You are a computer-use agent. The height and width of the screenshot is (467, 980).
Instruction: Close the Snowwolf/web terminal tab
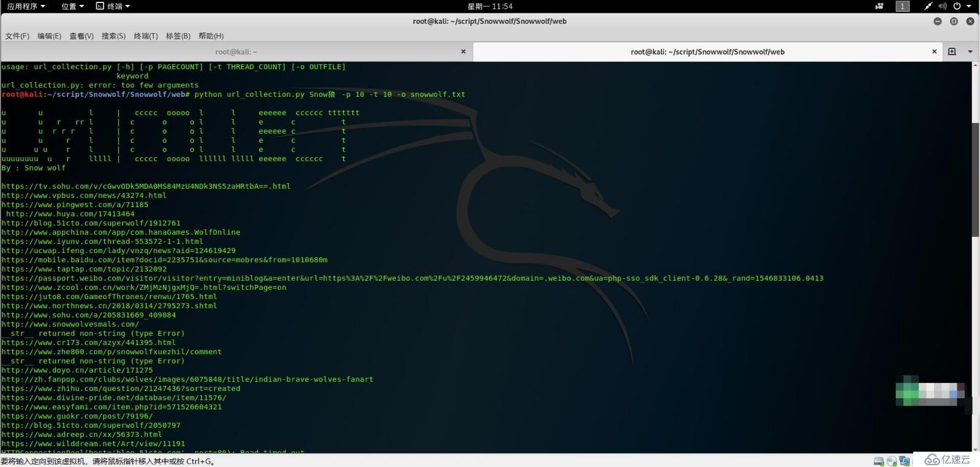[934, 51]
